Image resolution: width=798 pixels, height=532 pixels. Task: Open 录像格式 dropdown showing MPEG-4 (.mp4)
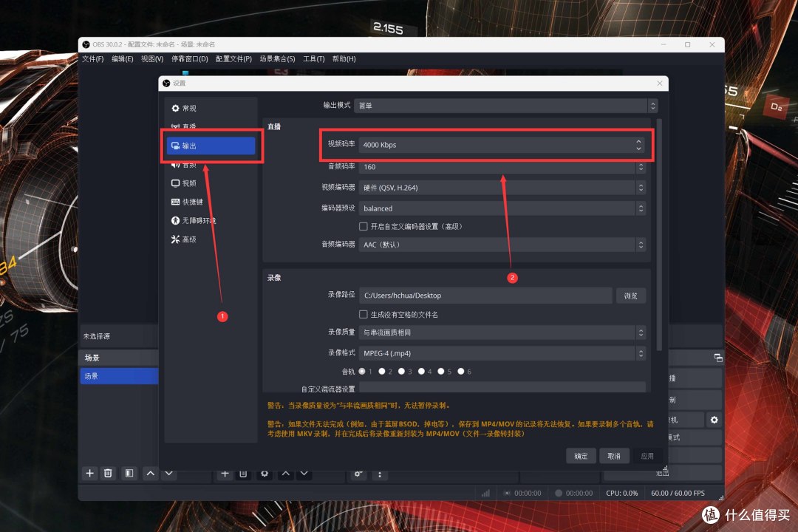[x=502, y=353]
